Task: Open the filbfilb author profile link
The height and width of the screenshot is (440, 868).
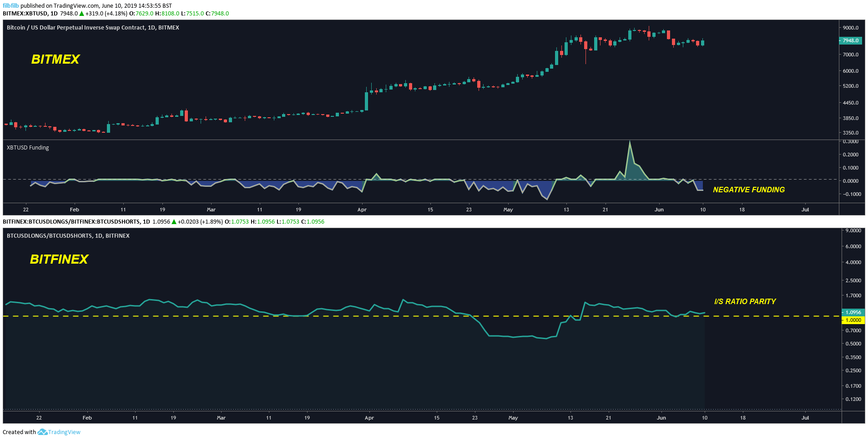Action: (11, 6)
